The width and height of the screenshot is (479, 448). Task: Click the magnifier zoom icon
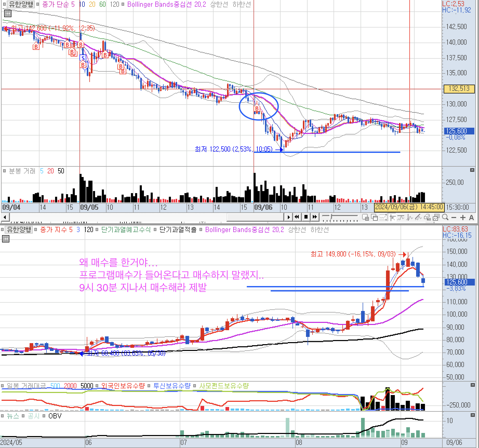[445, 217]
